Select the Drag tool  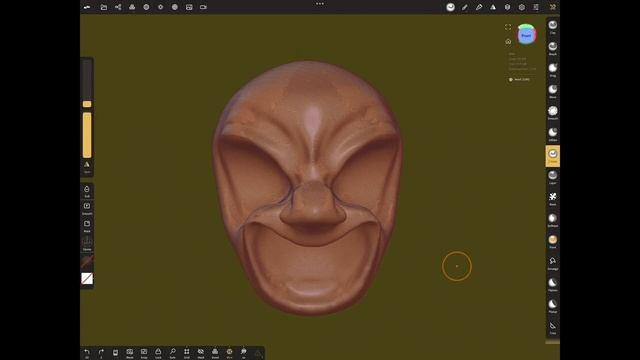[x=553, y=70]
